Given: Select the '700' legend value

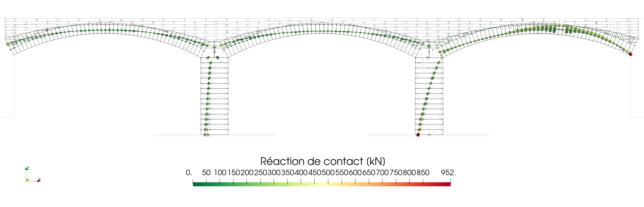Looking at the screenshot, I should pyautogui.click(x=382, y=173).
